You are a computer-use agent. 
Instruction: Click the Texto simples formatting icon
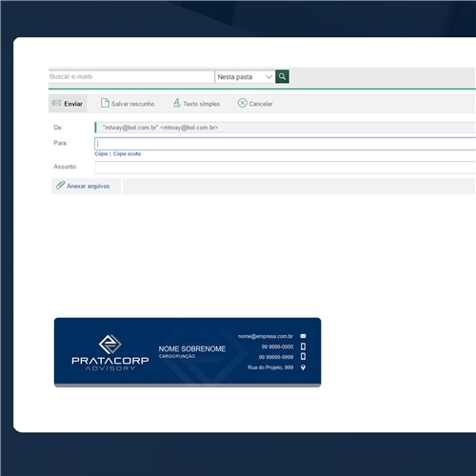[x=177, y=103]
